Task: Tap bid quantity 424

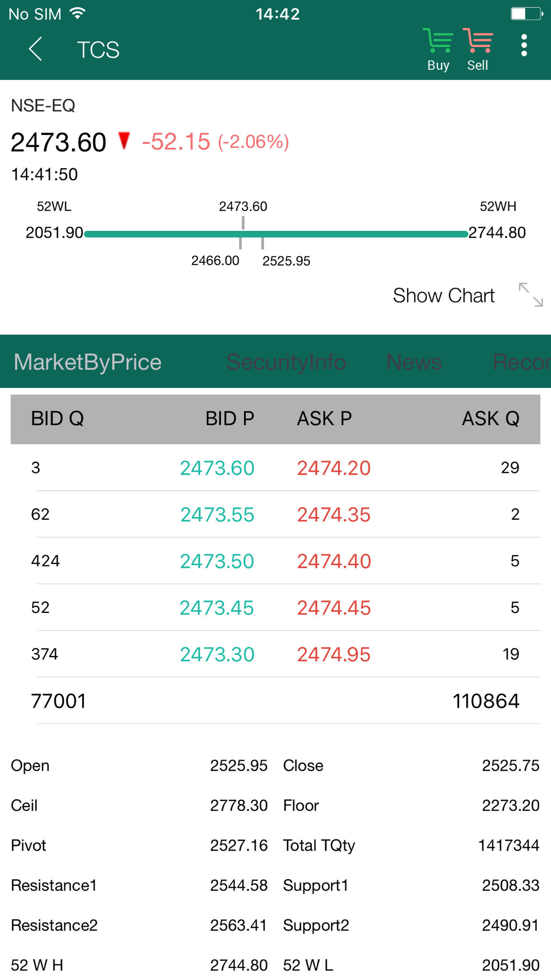Action: [45, 561]
